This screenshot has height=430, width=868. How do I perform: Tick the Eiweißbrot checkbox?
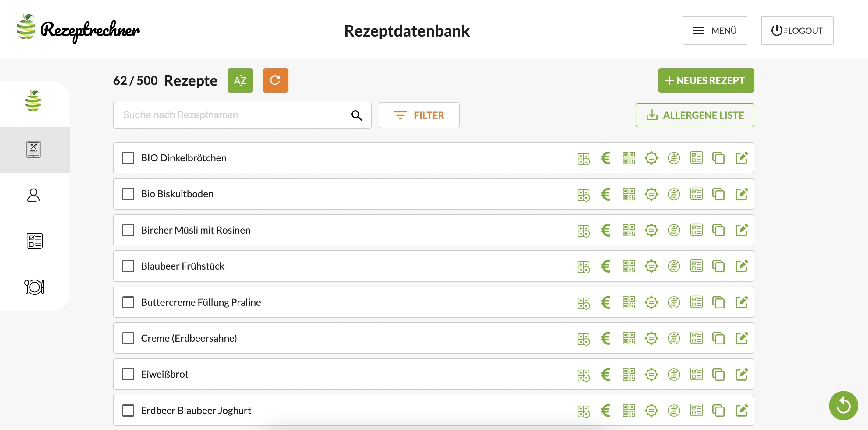pyautogui.click(x=128, y=374)
